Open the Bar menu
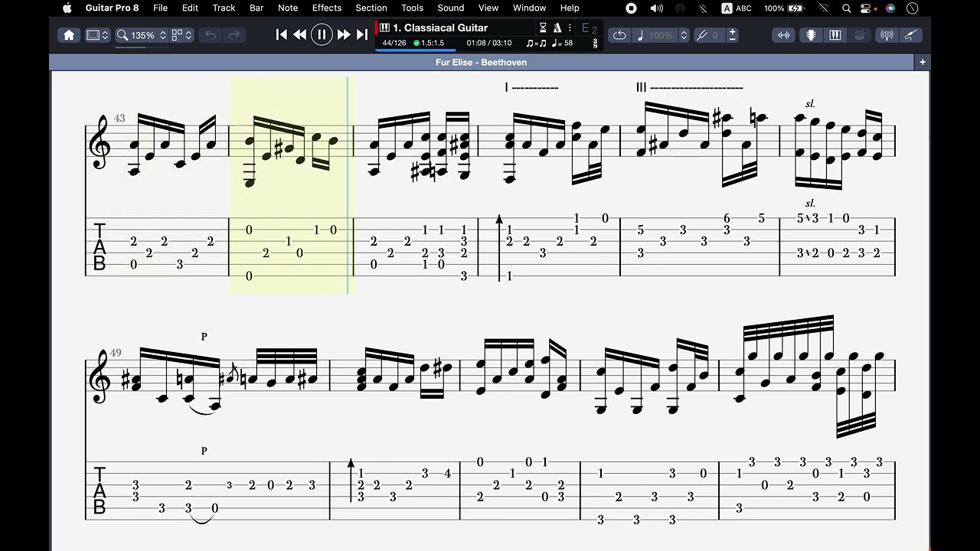980x551 pixels. 256,8
